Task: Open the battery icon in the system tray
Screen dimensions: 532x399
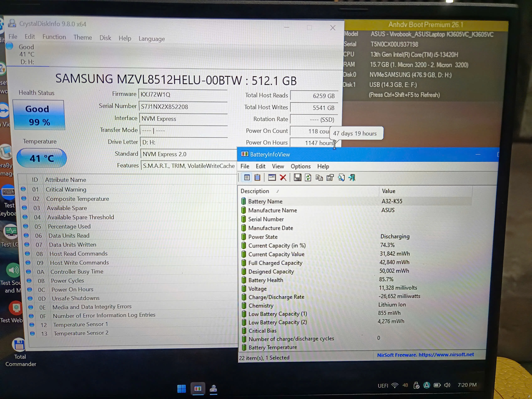Action: [x=437, y=385]
